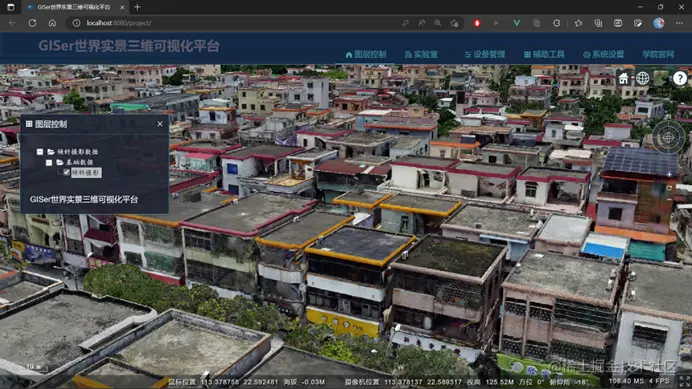
Task: Open the page zoom magnifier icon
Action: [437, 23]
